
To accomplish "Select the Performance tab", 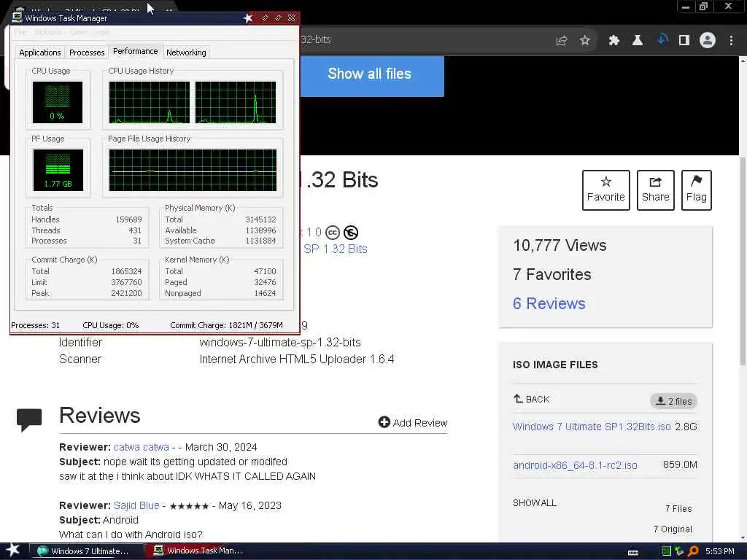I will pos(135,52).
